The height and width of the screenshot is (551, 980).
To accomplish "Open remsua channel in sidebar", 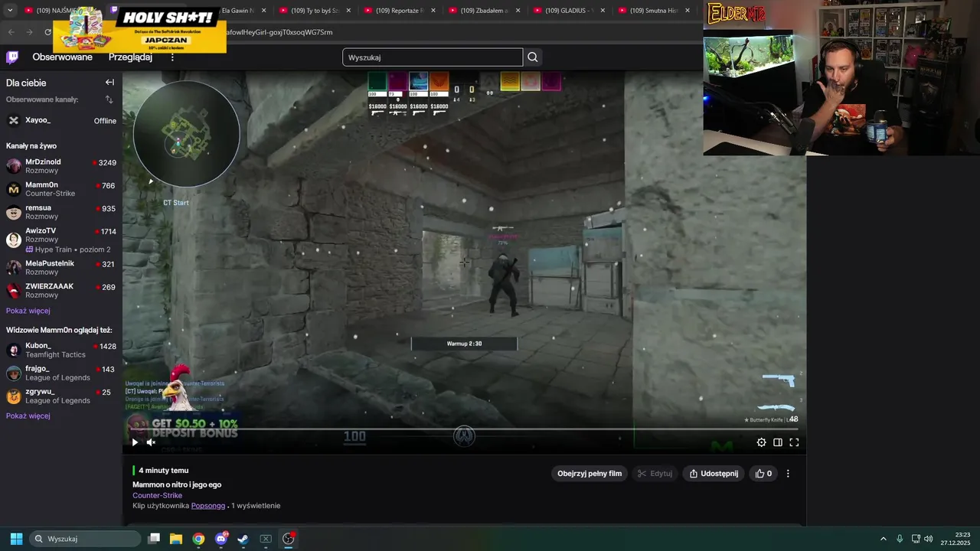I will [61, 212].
